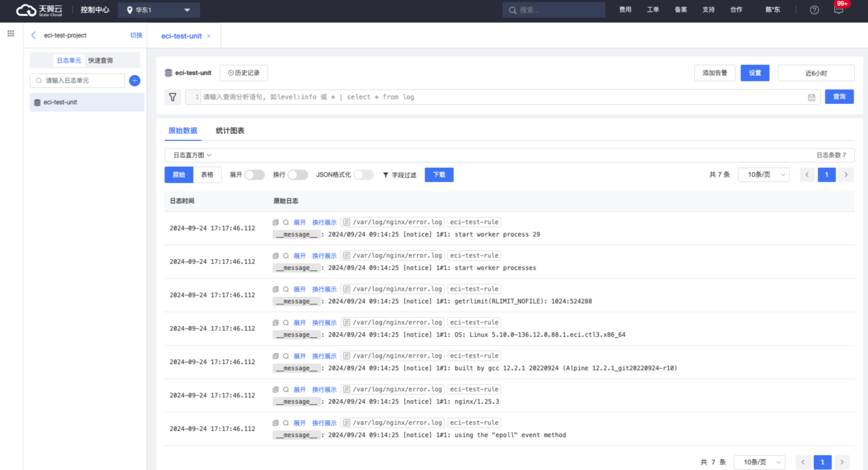
Task: Open 工单 top menu
Action: [653, 10]
